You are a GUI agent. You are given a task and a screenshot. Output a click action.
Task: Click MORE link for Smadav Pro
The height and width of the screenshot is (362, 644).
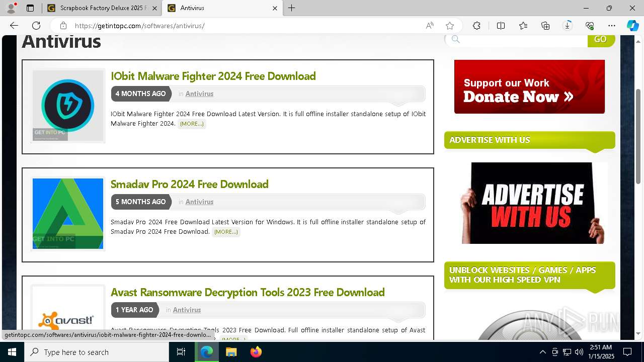(226, 232)
